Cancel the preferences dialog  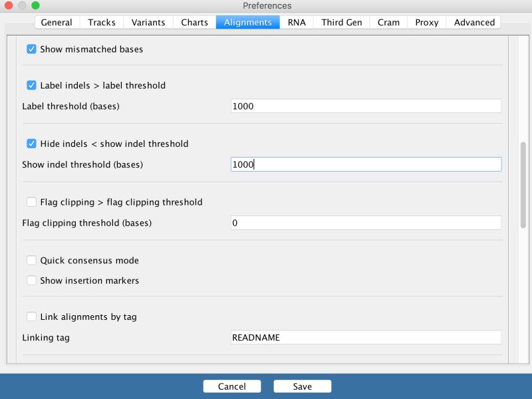click(x=231, y=386)
